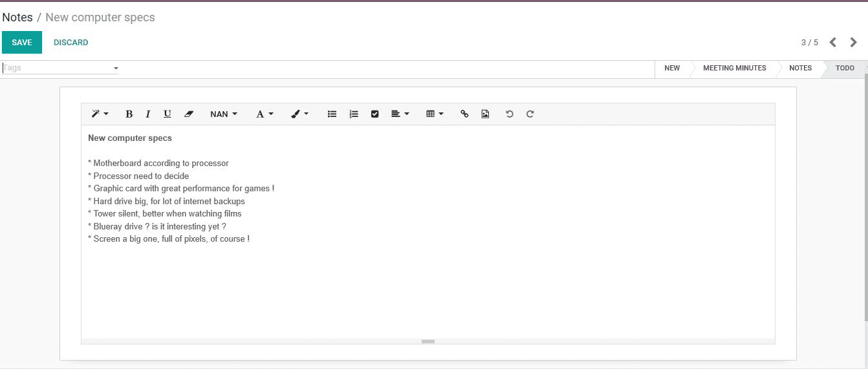Viewport: 868px width, 369px height.
Task: Toggle italic formatting
Action: 147,114
